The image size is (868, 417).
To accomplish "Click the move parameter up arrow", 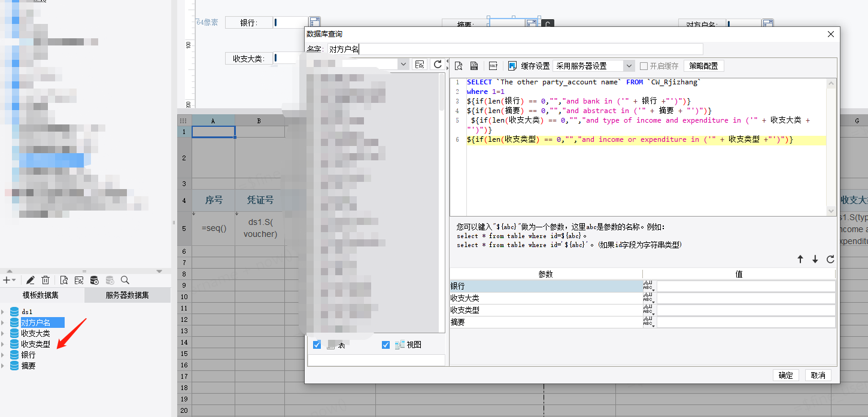I will 800,259.
